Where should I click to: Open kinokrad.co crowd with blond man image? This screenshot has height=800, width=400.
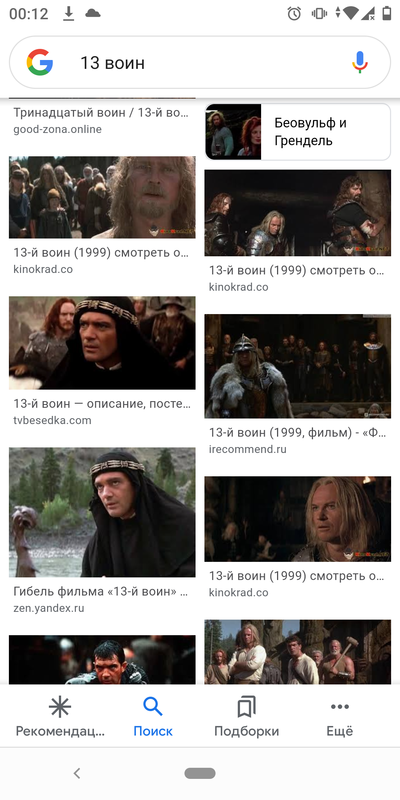[102, 197]
